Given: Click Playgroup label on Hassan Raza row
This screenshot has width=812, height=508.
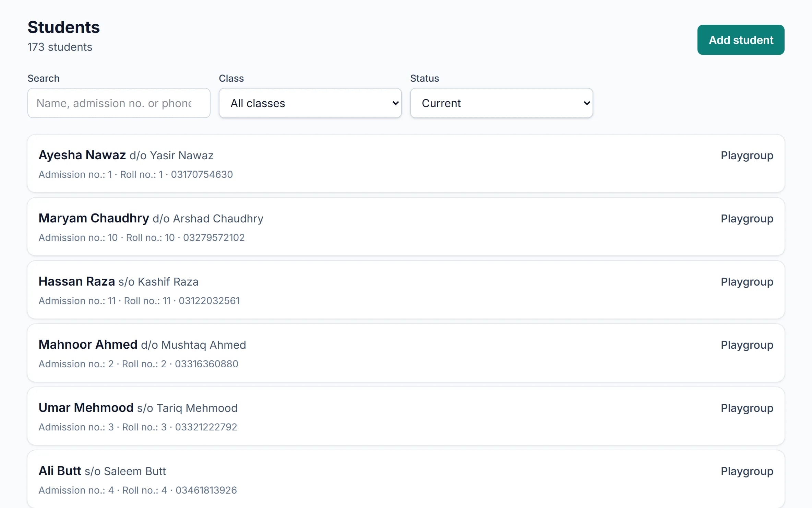Looking at the screenshot, I should [x=747, y=282].
